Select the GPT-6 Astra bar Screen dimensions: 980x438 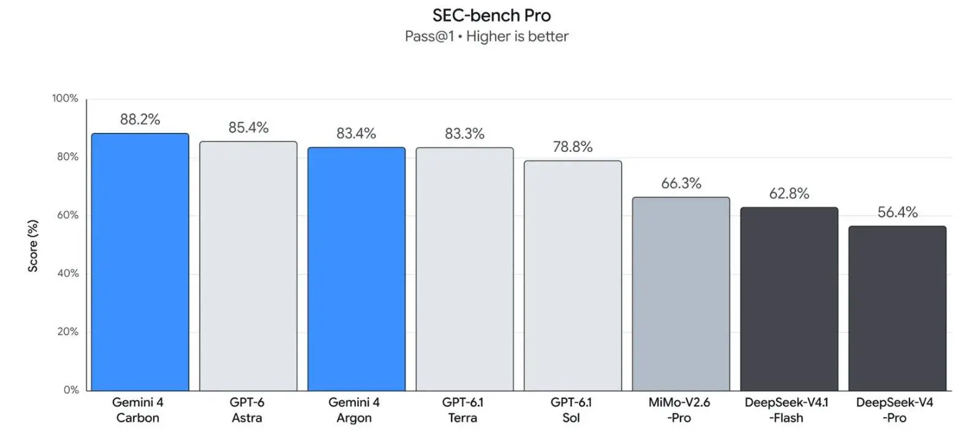click(x=248, y=266)
